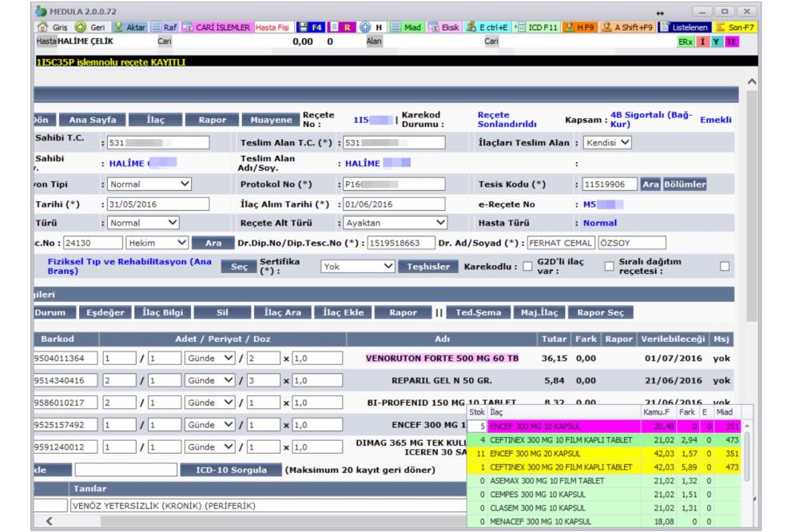Open the Sertifika Yok dropdown
The width and height of the screenshot is (799, 532).
tap(358, 267)
